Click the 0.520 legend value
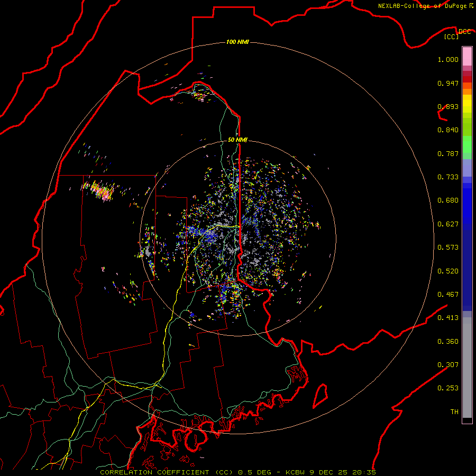 click(x=448, y=271)
